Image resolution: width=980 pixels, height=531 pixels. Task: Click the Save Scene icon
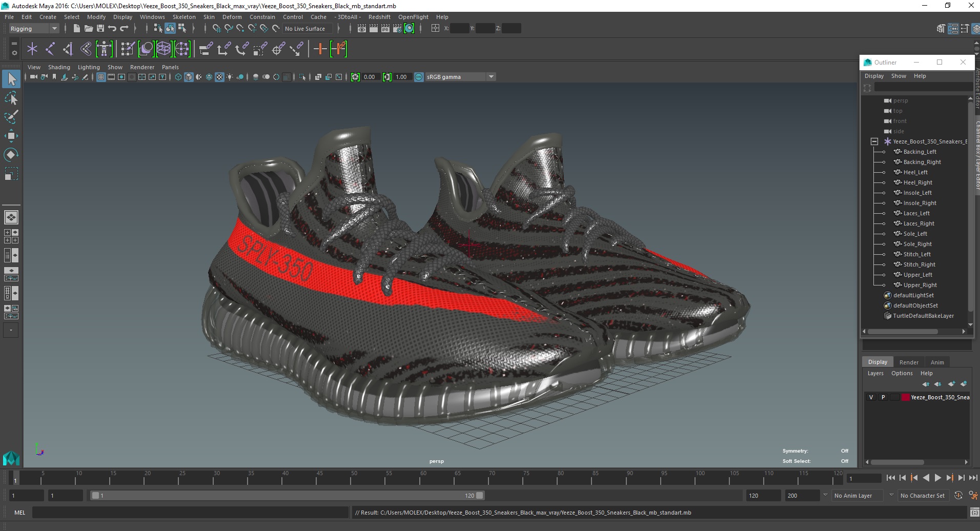[100, 29]
